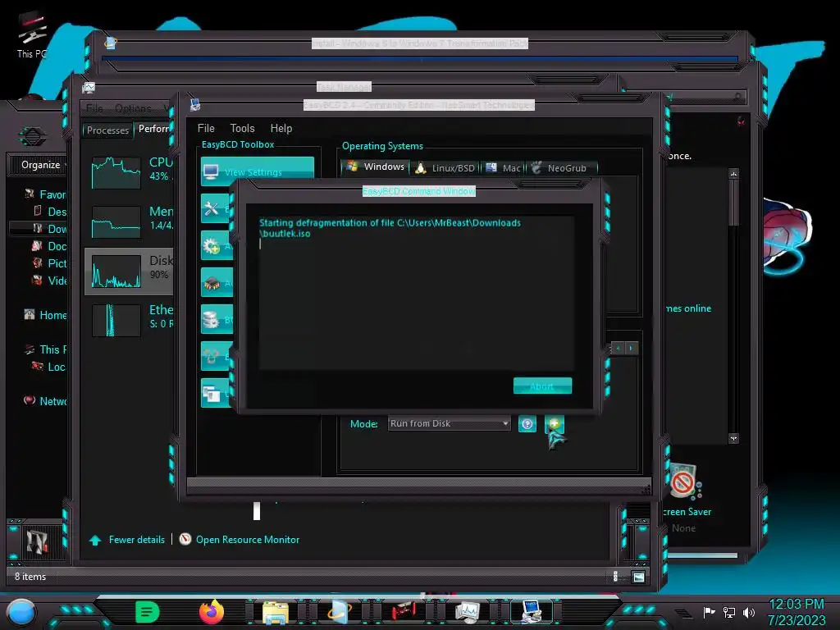Select the This PC desktop icon

(32, 35)
